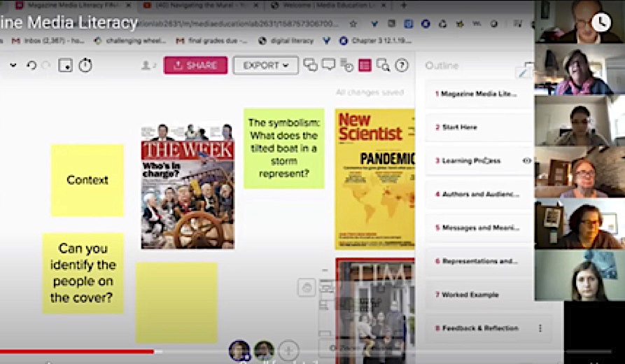This screenshot has height=364, width=625.
Task: Click the add area icon in toolbar
Action: click(x=65, y=65)
